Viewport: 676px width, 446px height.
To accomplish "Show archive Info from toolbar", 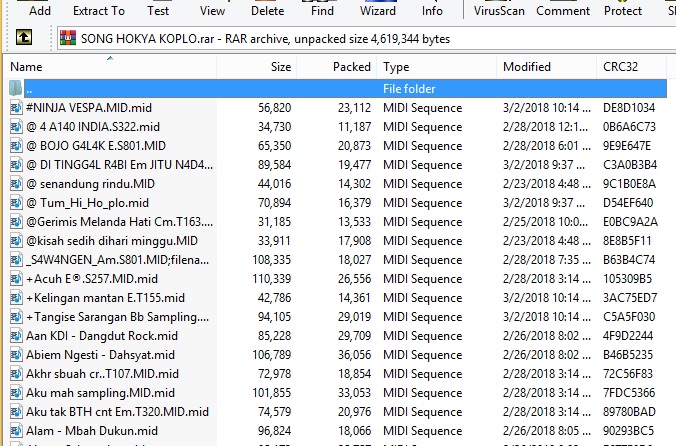I will [432, 10].
